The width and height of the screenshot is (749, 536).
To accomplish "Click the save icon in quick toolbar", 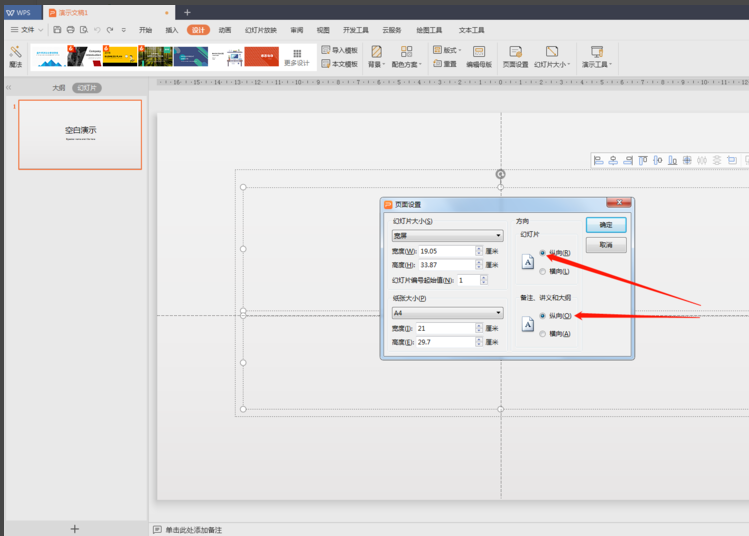I will coord(57,30).
